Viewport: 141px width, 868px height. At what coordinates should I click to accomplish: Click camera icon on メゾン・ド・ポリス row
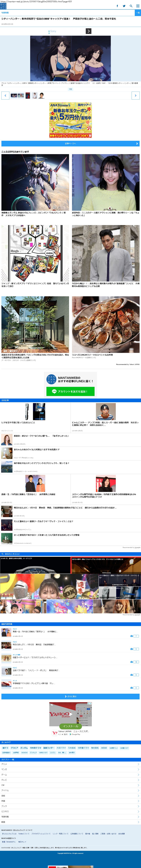[132, 675]
